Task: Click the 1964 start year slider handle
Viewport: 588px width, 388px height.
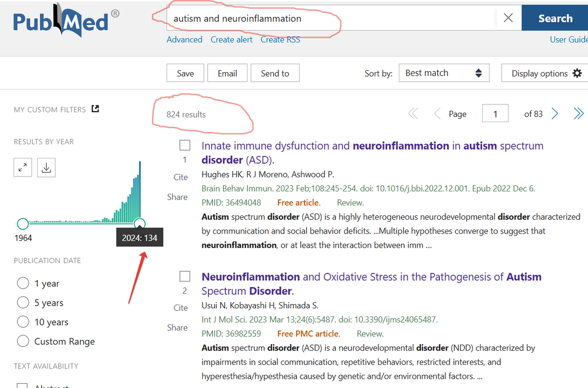Action: tap(23, 224)
